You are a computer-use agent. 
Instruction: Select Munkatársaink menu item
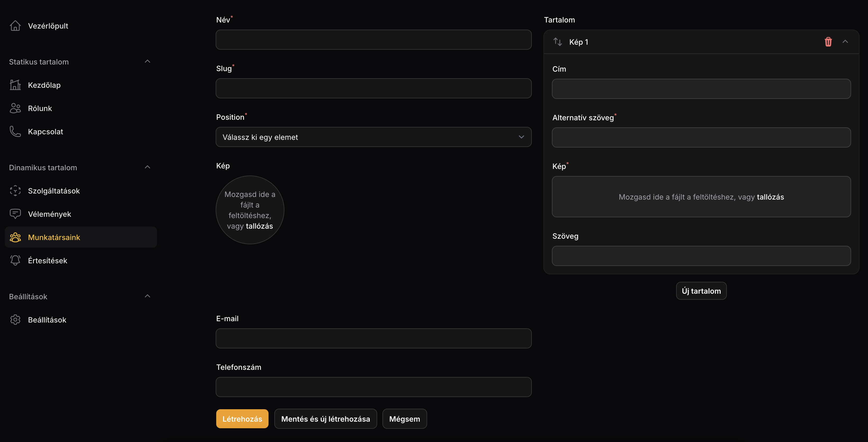point(81,237)
